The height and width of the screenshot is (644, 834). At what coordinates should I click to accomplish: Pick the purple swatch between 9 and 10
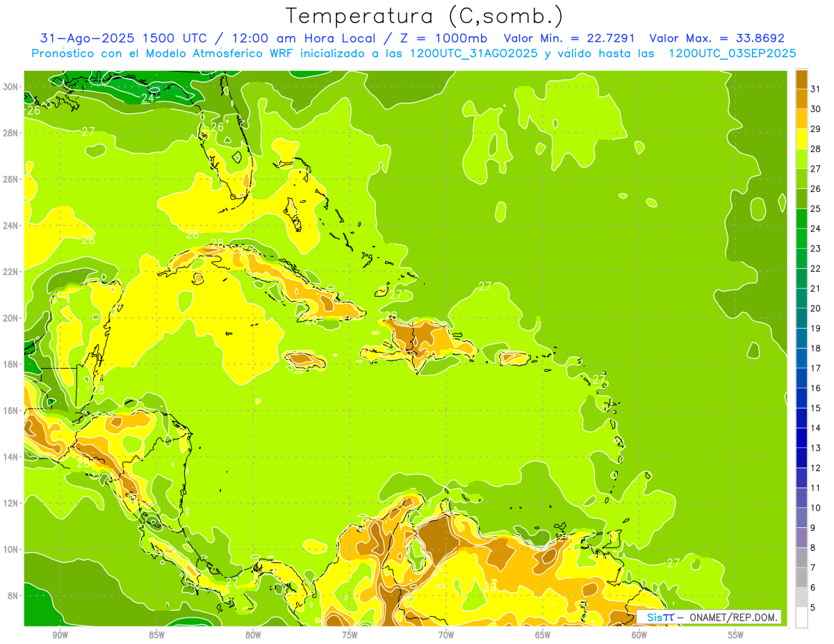(x=801, y=518)
